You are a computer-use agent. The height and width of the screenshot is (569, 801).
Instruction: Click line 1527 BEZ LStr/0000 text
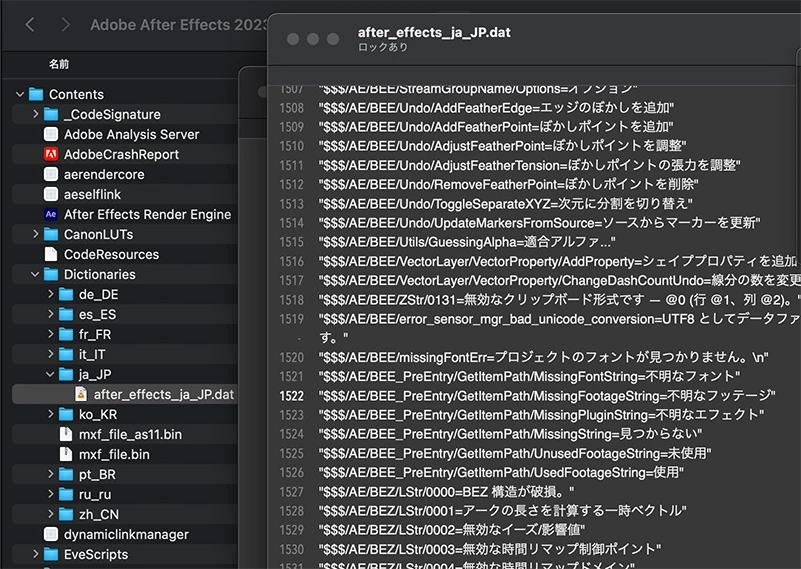[446, 491]
